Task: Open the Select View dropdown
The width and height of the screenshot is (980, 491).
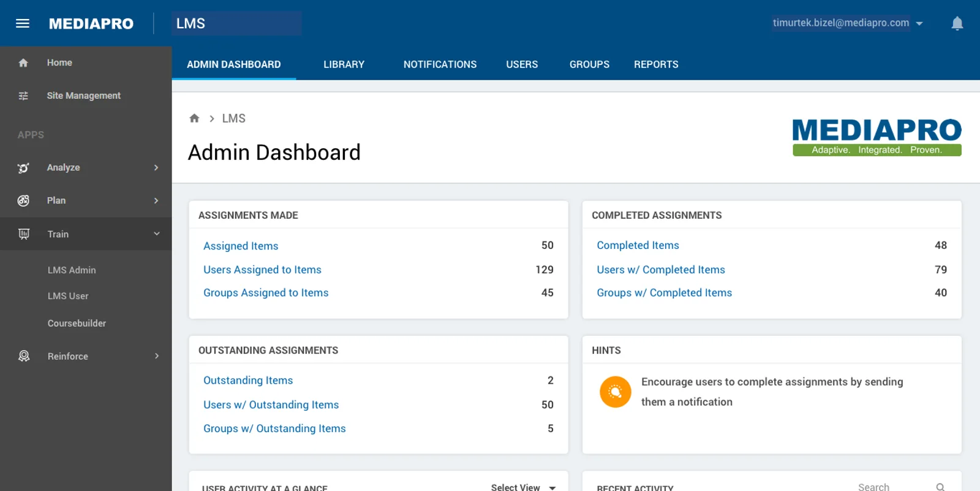Action: point(523,487)
